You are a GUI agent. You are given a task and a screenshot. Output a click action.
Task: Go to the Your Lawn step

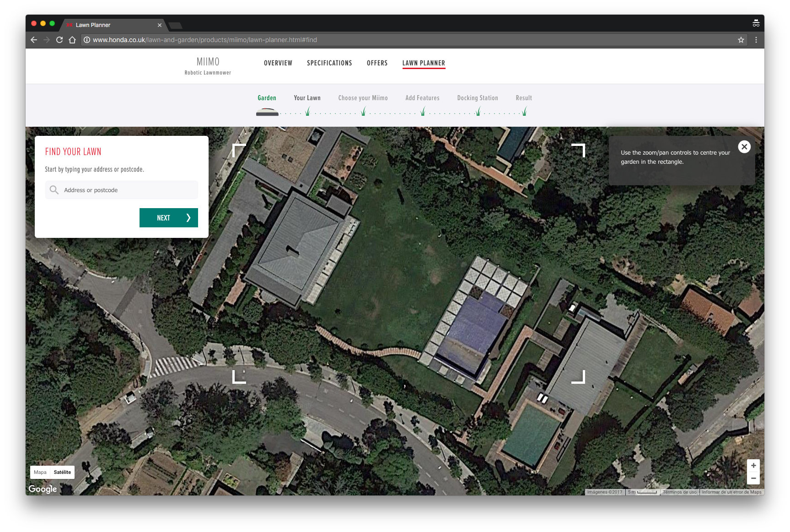(307, 98)
